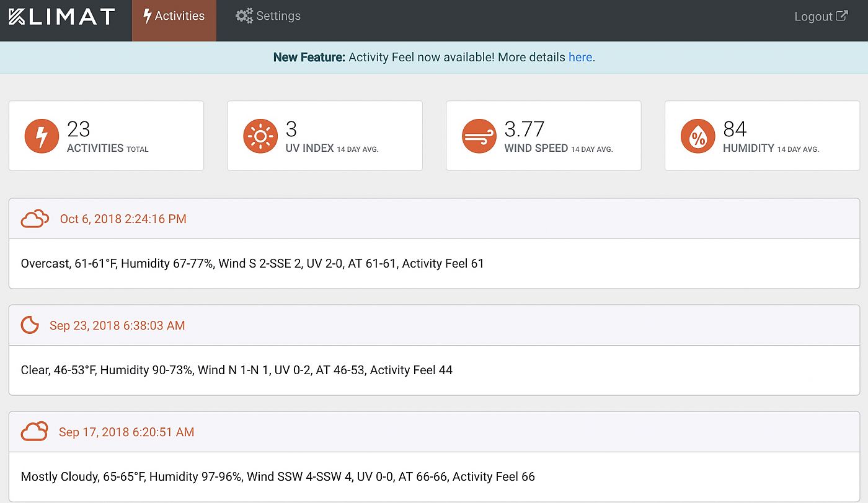868x503 pixels.
Task: Select the Sep 23, 2018 date heading
Action: (117, 325)
